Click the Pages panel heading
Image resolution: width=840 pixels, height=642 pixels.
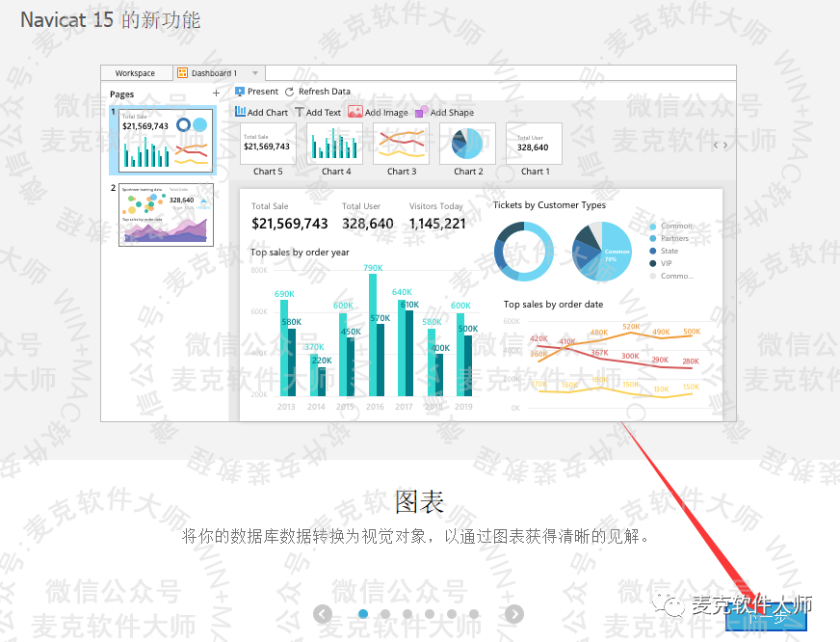121,94
